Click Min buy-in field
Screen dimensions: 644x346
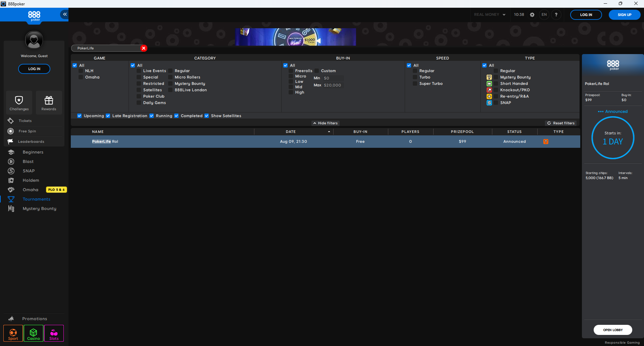point(333,78)
